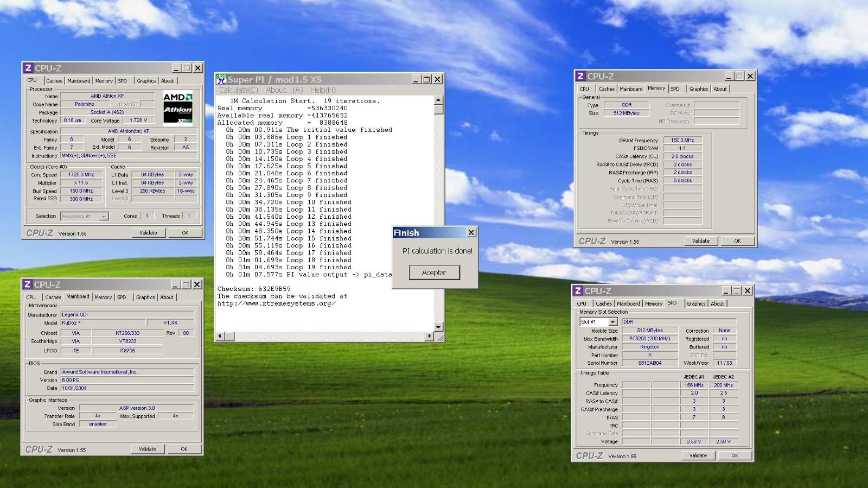Image resolution: width=868 pixels, height=488 pixels.
Task: Click the Manufacturer field Legend QDI
Action: [127, 315]
